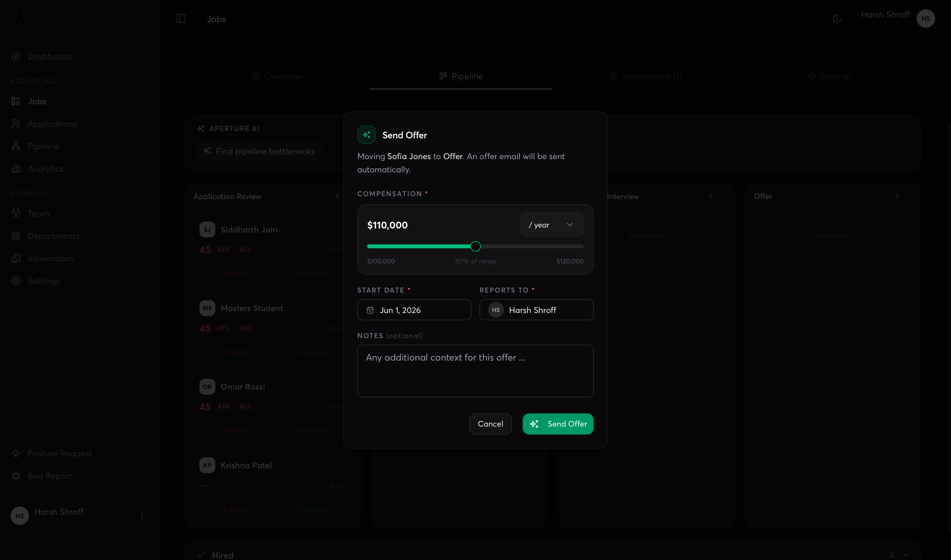Reject Omar Rossi

point(236,431)
